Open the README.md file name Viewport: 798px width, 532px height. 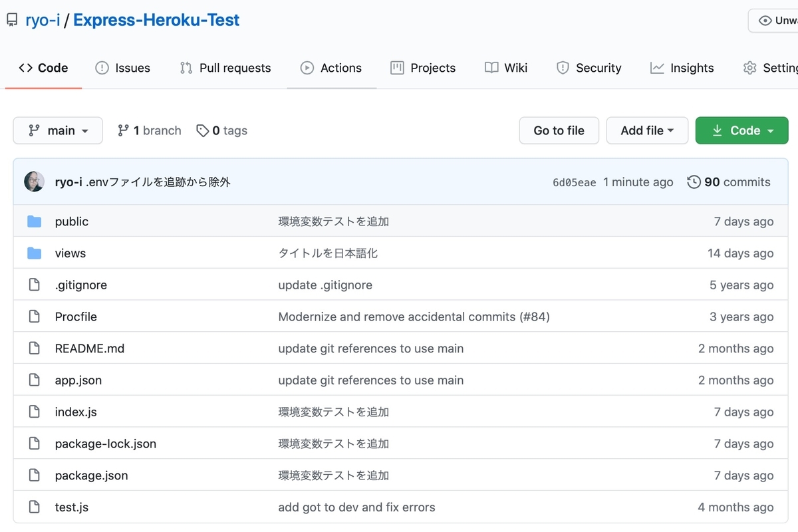pos(90,348)
